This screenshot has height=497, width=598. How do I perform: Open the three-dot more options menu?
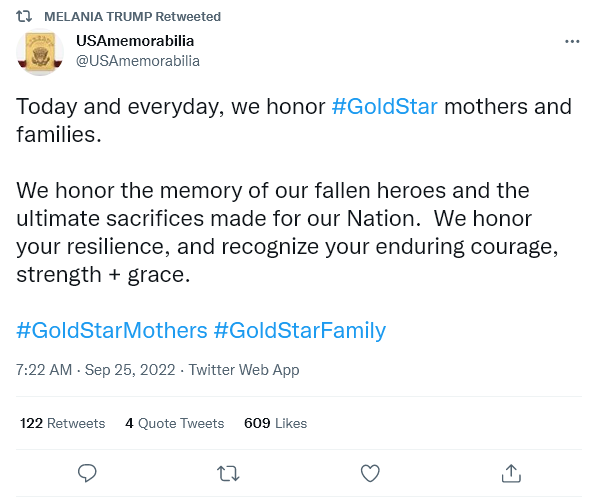pyautogui.click(x=572, y=41)
